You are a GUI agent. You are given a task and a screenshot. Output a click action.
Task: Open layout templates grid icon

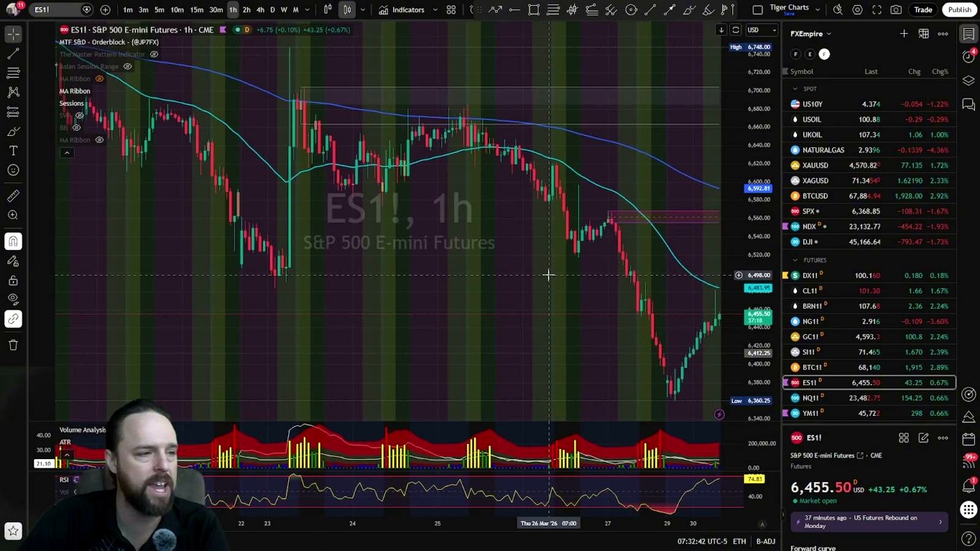coord(451,10)
